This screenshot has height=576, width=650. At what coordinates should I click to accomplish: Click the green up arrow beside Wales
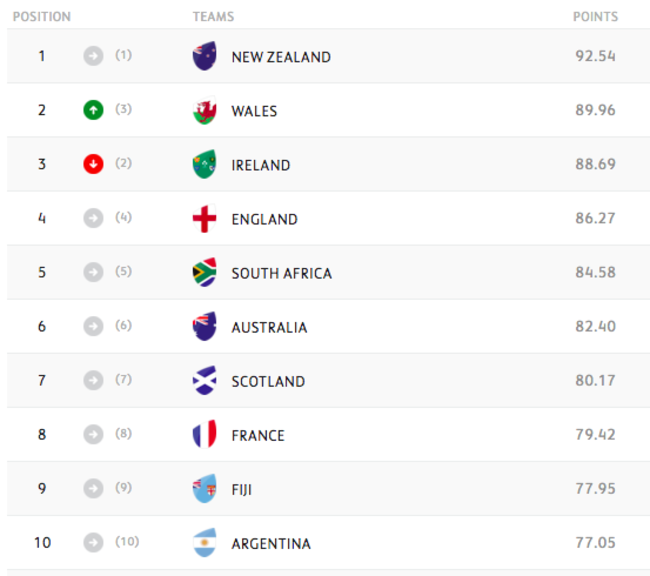93,110
